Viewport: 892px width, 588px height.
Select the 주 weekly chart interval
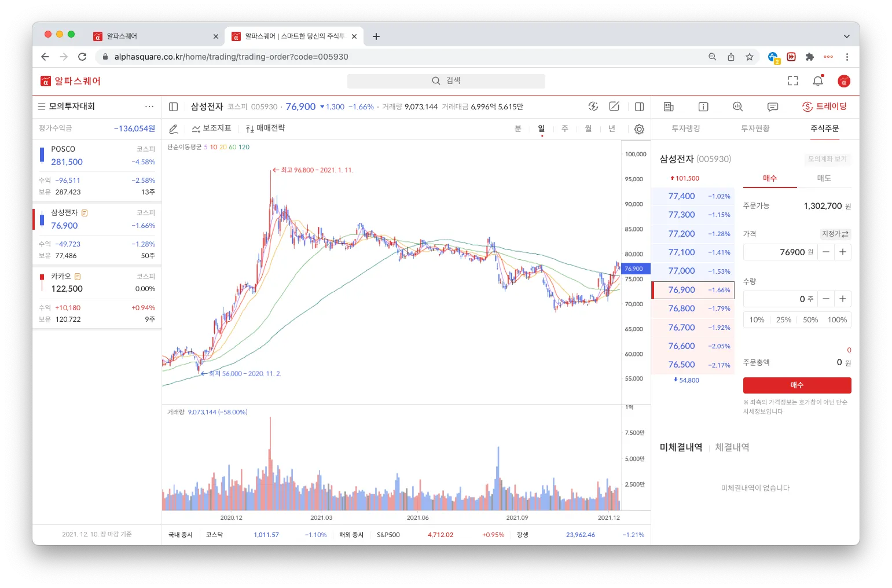pyautogui.click(x=565, y=128)
